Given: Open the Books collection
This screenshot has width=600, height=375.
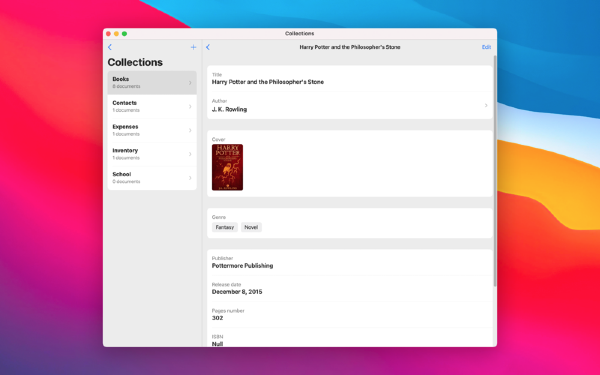Looking at the screenshot, I should pyautogui.click(x=152, y=83).
